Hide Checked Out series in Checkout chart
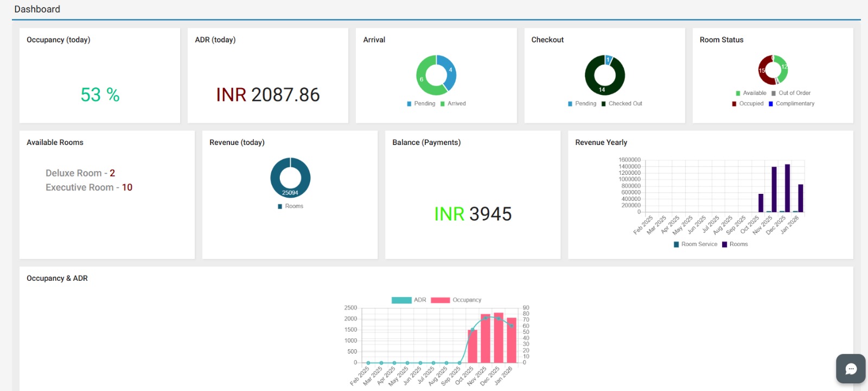The height and width of the screenshot is (391, 868). 621,104
